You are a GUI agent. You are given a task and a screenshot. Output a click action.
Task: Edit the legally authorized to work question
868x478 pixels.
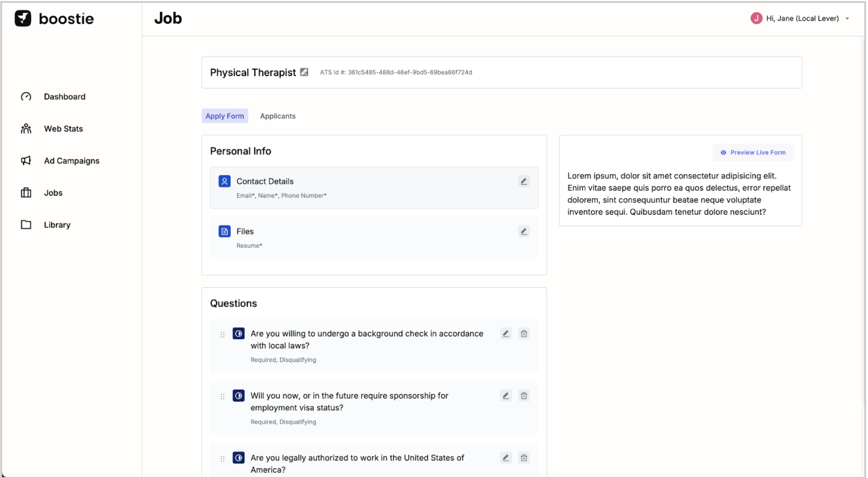click(x=505, y=458)
